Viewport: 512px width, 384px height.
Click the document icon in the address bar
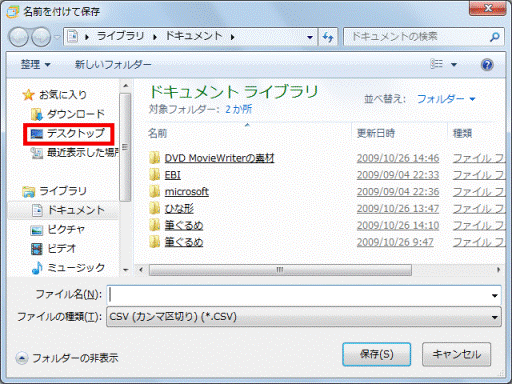[x=73, y=36]
